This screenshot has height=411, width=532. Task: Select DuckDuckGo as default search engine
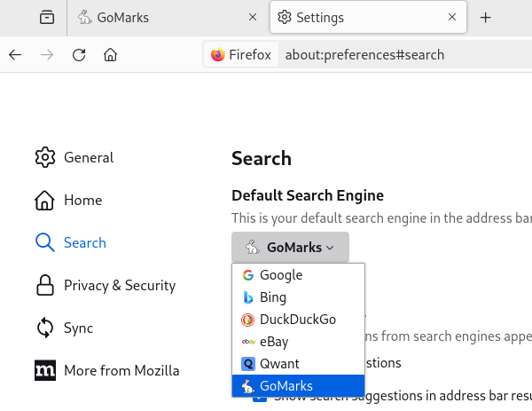point(297,319)
